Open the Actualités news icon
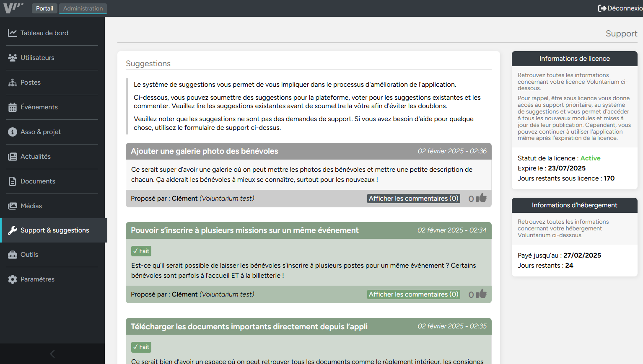 13,156
